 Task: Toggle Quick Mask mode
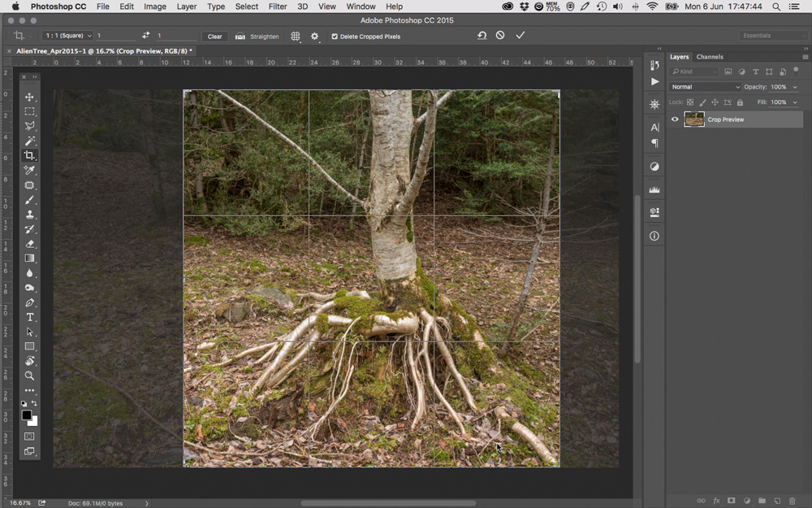point(30,436)
